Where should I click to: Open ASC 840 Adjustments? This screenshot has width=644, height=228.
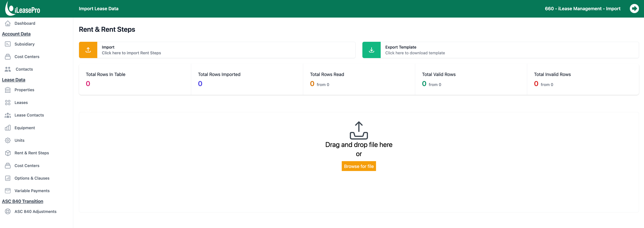pos(35,212)
